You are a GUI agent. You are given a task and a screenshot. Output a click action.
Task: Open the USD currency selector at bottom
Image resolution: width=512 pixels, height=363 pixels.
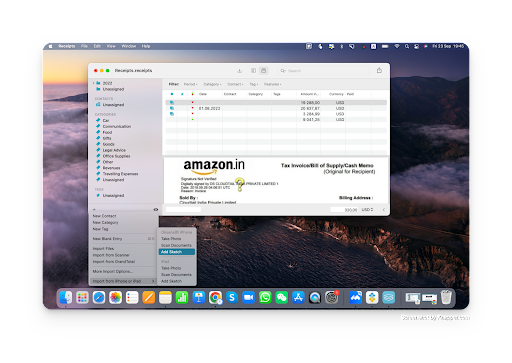tap(367, 209)
